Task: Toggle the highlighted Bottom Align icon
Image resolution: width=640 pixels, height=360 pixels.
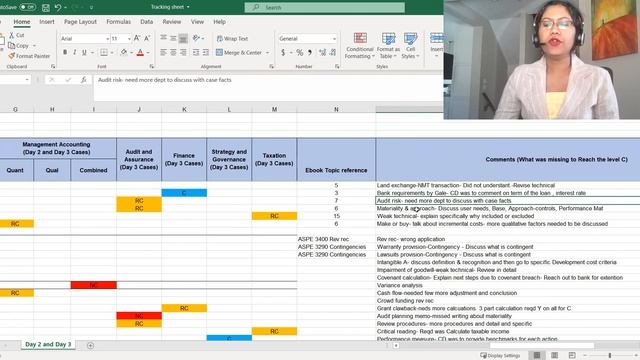Action: point(183,38)
